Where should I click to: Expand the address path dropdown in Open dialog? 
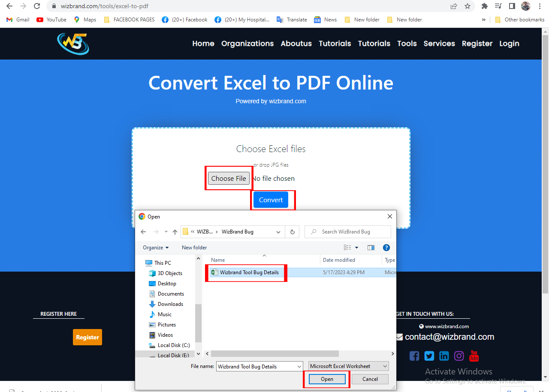(278, 232)
